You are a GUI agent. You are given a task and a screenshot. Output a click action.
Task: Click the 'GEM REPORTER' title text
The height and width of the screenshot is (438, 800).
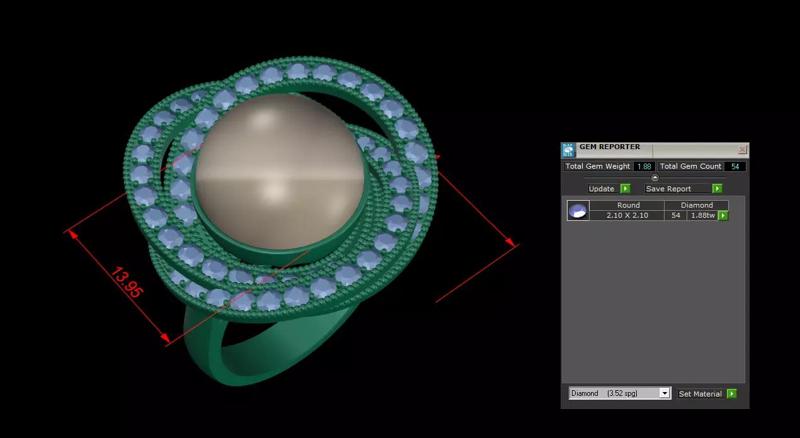[x=609, y=147]
